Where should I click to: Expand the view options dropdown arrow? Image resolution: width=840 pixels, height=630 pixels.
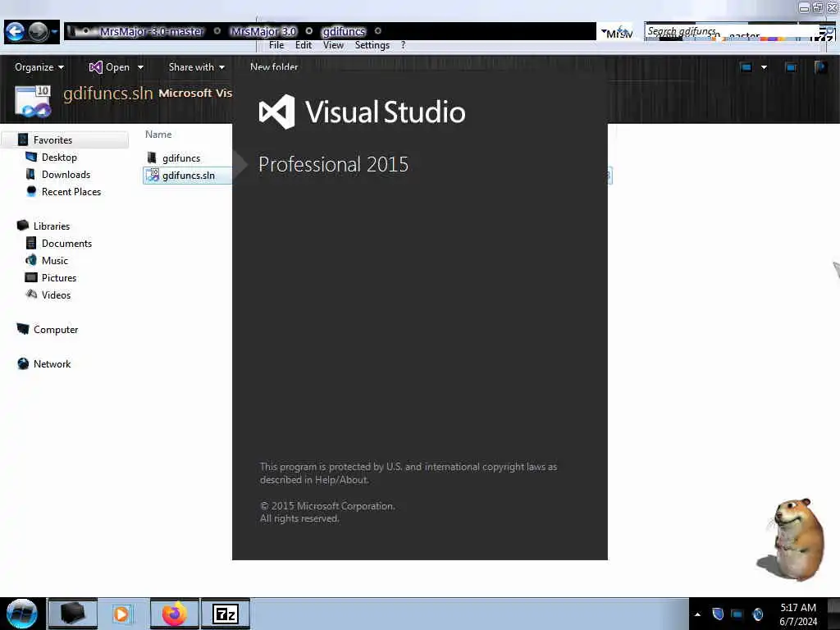coord(764,67)
